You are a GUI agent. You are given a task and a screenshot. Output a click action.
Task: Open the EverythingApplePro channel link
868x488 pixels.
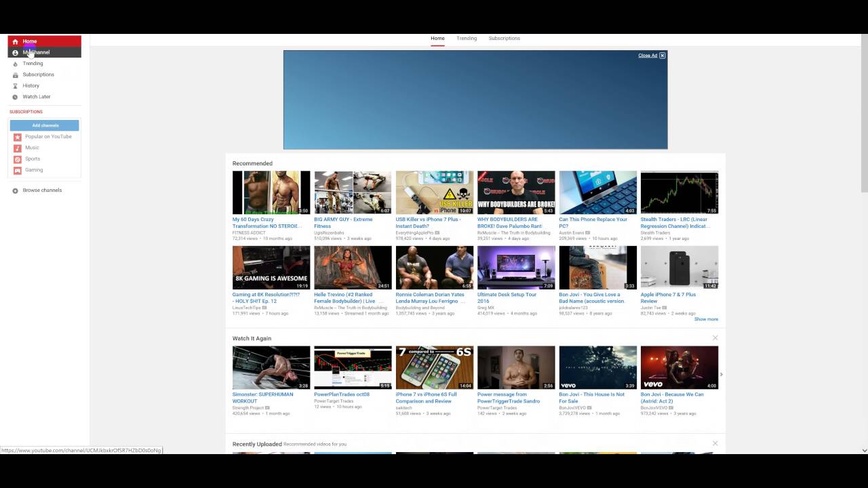click(x=416, y=232)
